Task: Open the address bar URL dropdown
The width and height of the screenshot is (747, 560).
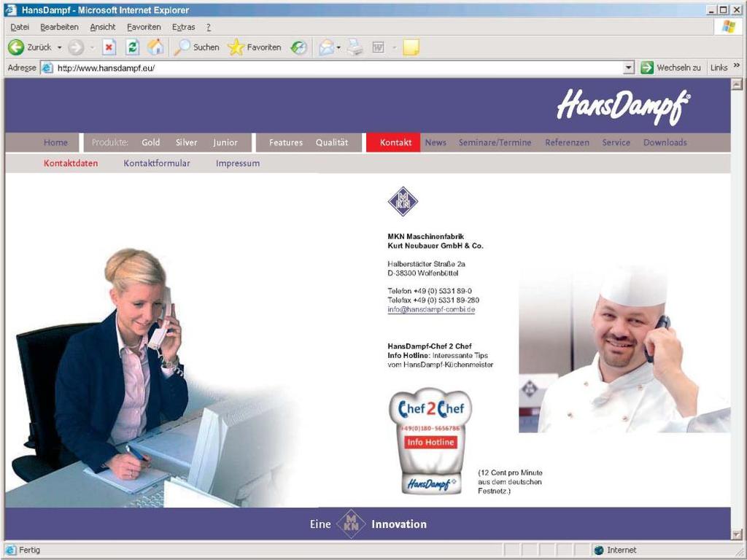Action: pyautogui.click(x=629, y=68)
